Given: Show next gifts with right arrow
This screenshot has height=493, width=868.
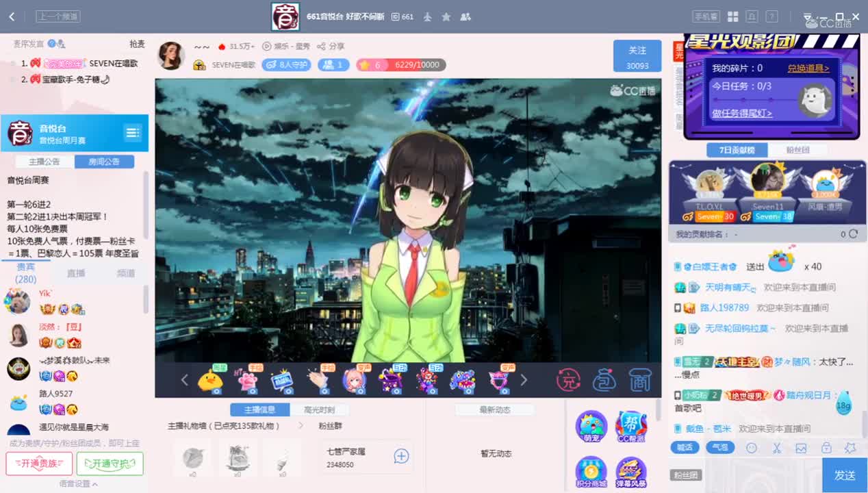Looking at the screenshot, I should [524, 380].
